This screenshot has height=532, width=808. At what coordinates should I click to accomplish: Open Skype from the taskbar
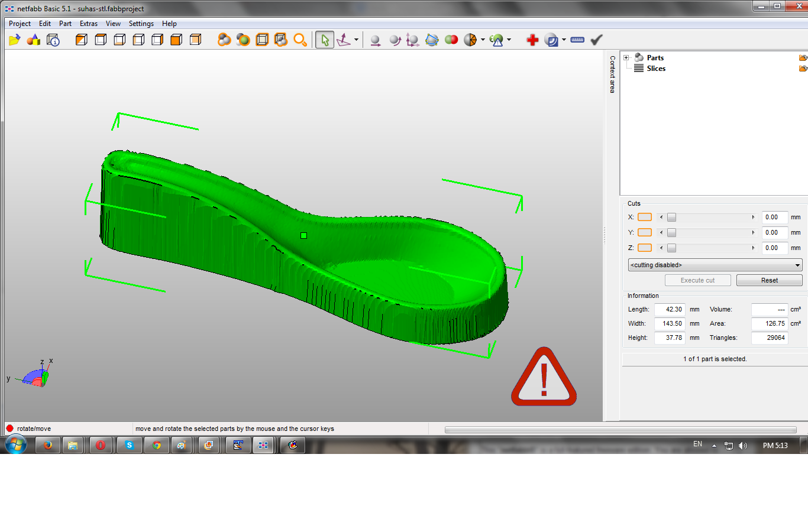[129, 445]
